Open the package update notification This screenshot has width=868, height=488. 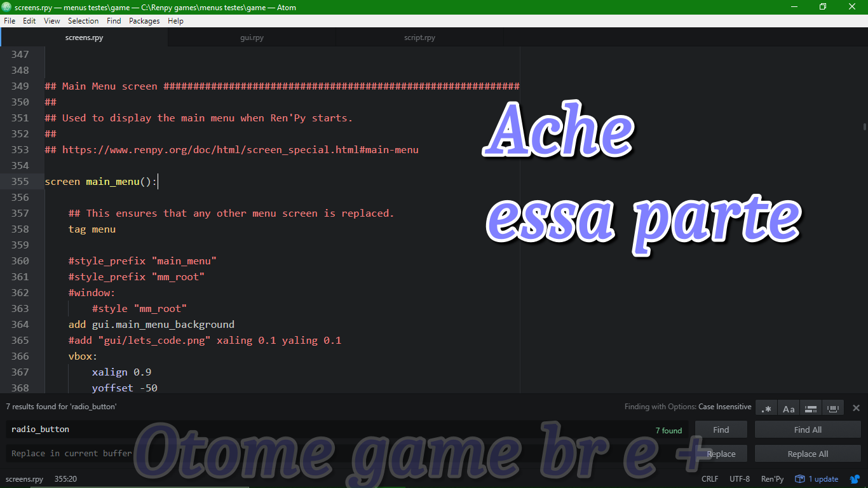(x=817, y=479)
